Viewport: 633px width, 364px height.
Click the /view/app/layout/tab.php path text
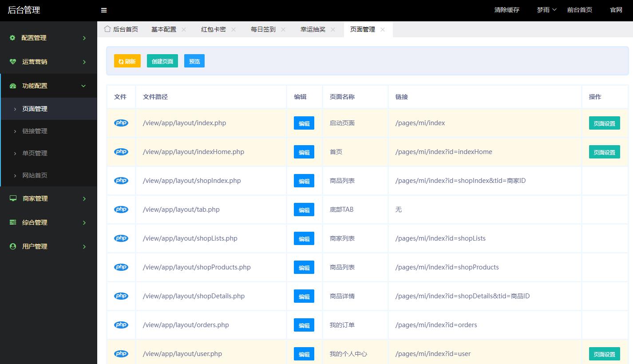pyautogui.click(x=181, y=210)
